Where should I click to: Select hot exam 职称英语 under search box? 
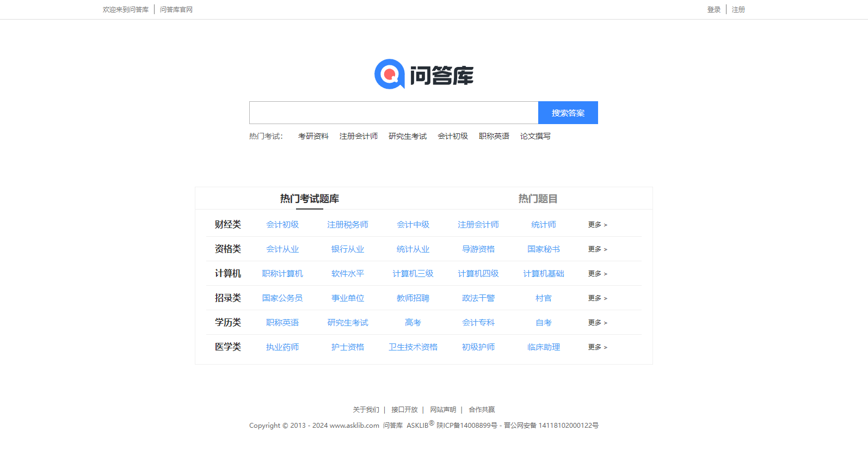[x=494, y=136]
